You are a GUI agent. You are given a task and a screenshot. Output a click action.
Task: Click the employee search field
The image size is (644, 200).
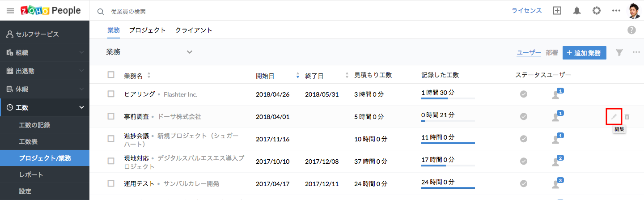[179, 11]
